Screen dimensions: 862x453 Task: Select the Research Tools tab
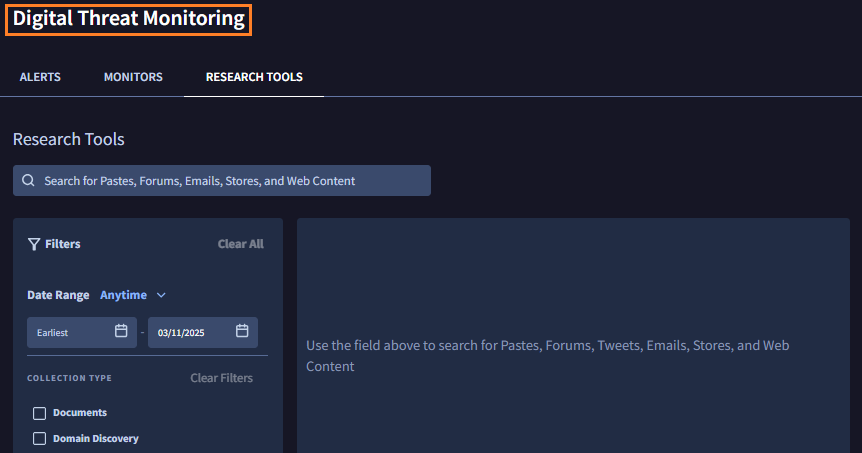254,77
